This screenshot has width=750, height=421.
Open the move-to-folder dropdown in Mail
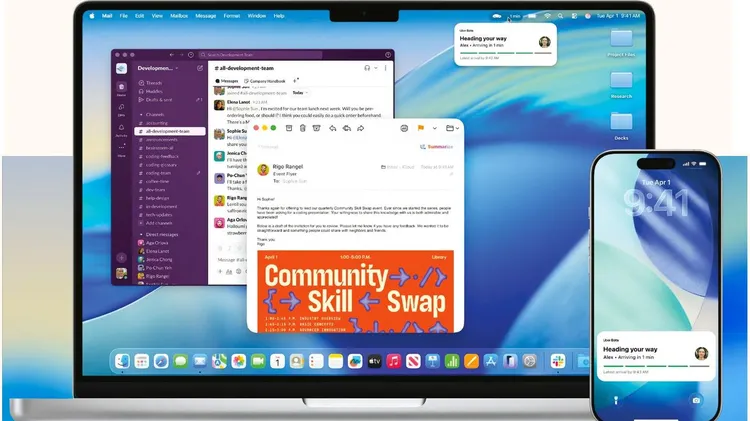click(451, 128)
